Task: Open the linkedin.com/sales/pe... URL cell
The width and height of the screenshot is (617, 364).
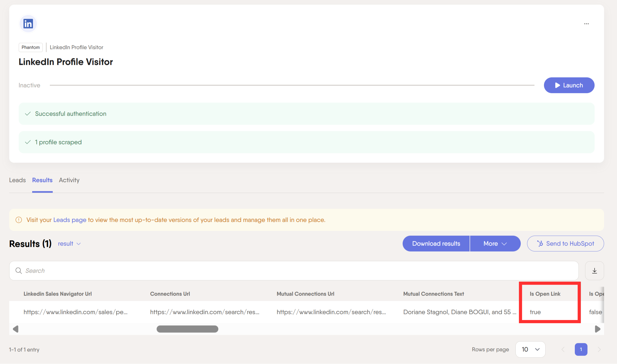Action: pos(76,312)
